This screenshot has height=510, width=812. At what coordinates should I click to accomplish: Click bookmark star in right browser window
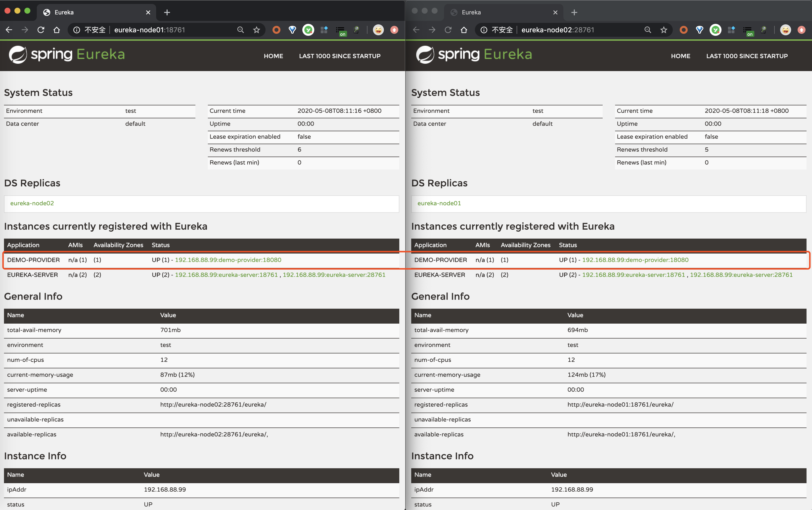664,30
